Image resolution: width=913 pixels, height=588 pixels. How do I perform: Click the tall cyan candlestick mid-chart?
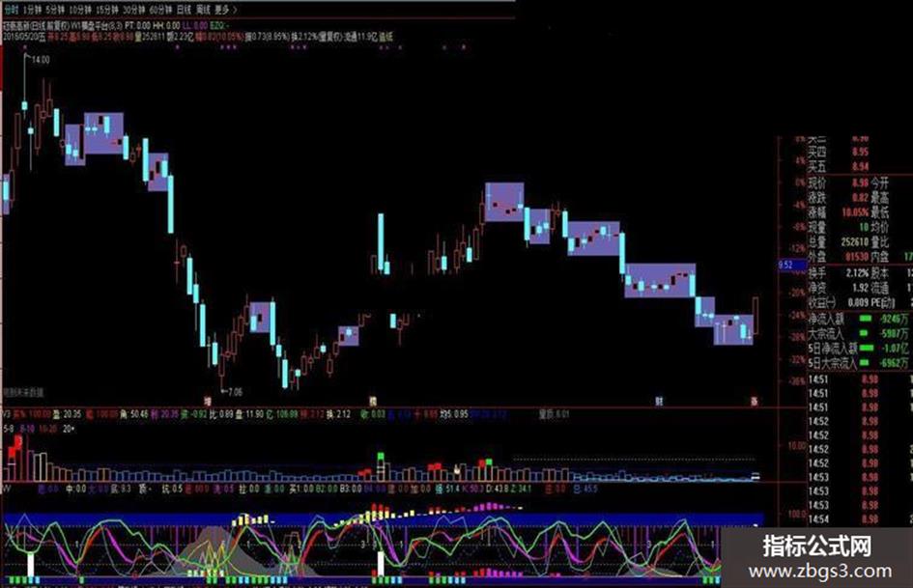(381, 241)
